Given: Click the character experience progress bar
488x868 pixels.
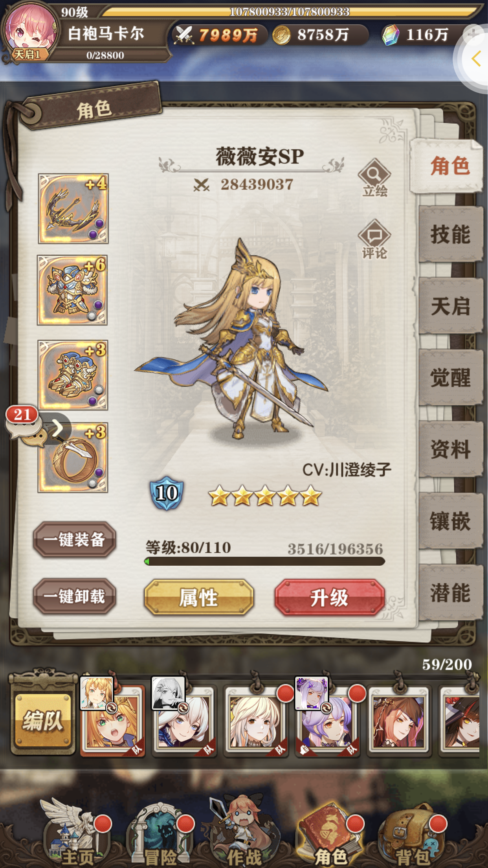Looking at the screenshot, I should 264,561.
